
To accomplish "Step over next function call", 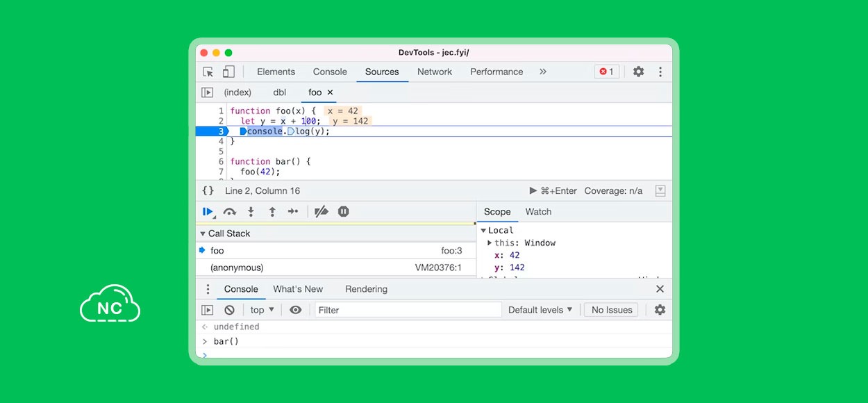I will click(x=229, y=212).
